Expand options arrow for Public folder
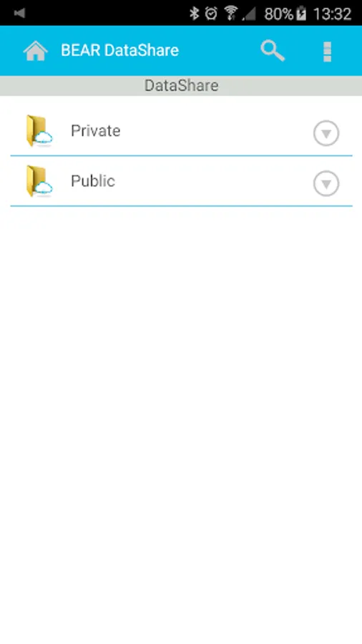The width and height of the screenshot is (362, 644). click(326, 183)
